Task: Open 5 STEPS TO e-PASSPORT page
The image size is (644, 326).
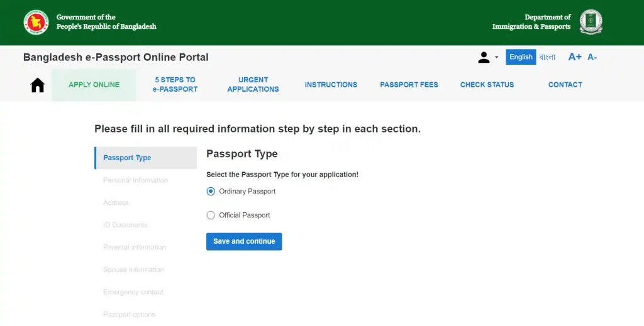Action: point(175,85)
